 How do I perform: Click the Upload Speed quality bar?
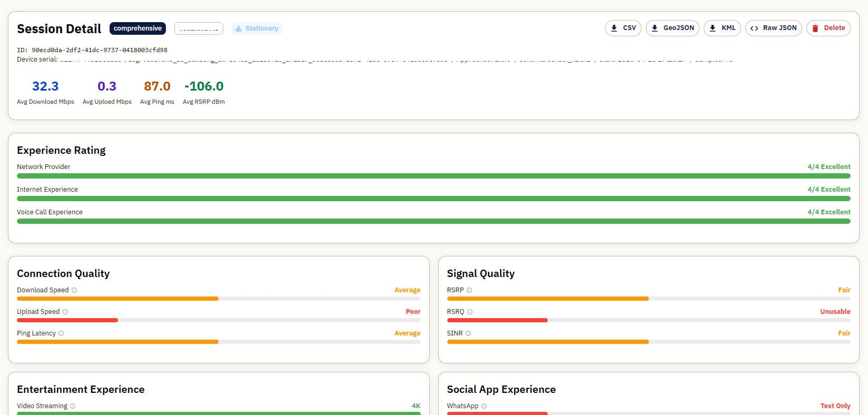point(219,320)
